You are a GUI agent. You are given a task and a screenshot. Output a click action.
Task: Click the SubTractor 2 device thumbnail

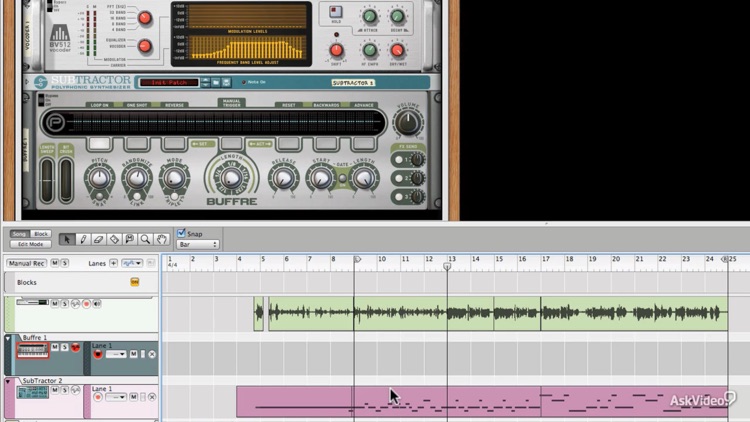[33, 393]
